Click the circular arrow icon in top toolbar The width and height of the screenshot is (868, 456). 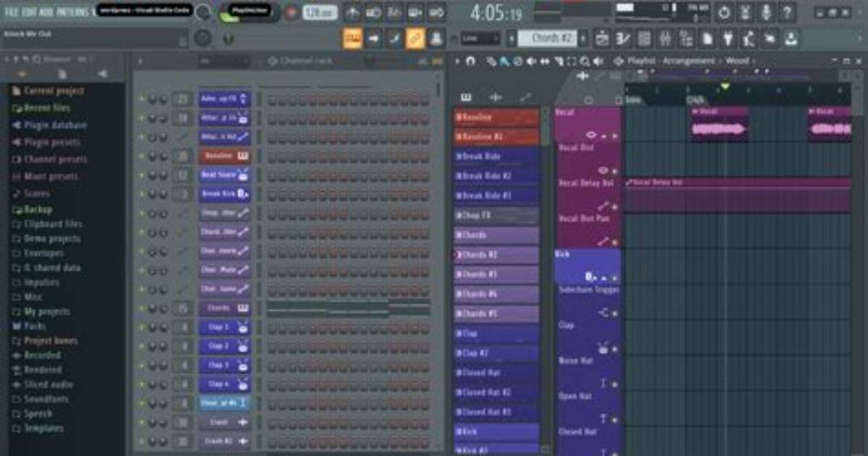[x=724, y=12]
